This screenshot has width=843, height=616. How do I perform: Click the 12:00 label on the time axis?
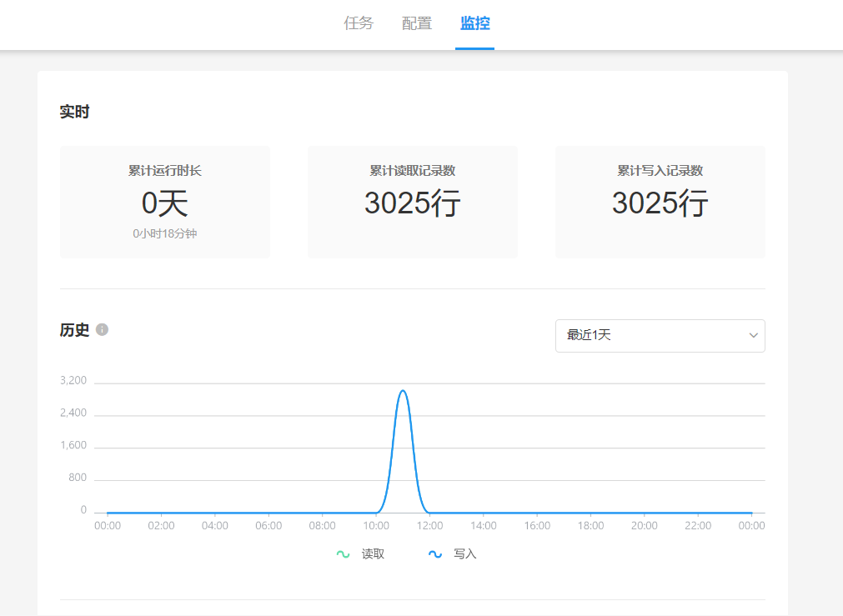pos(429,526)
